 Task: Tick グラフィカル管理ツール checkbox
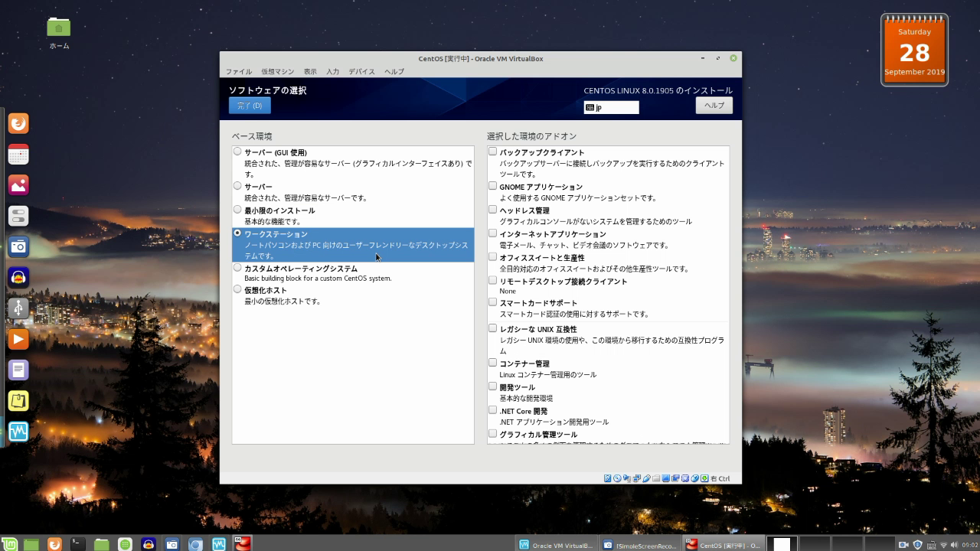click(493, 434)
